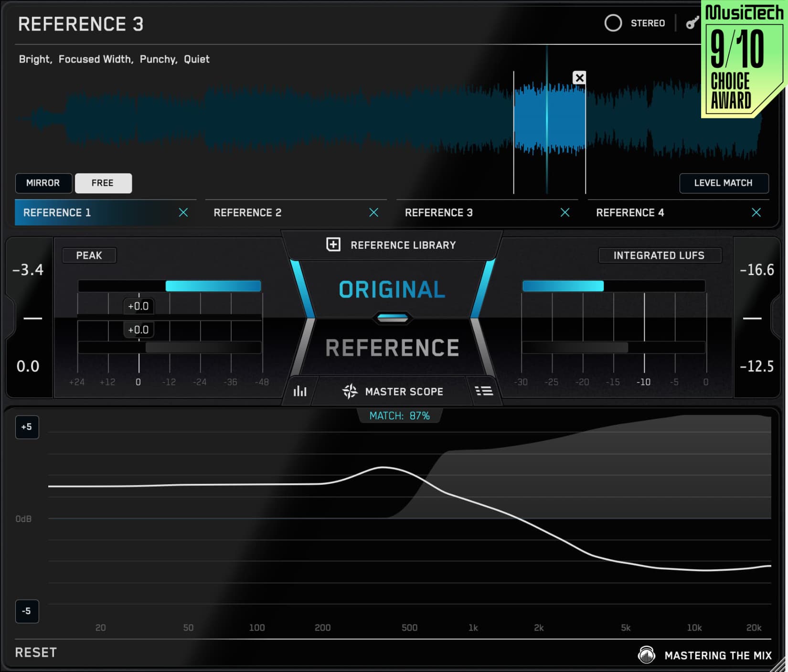Click Reset at the bottom left

tap(36, 652)
